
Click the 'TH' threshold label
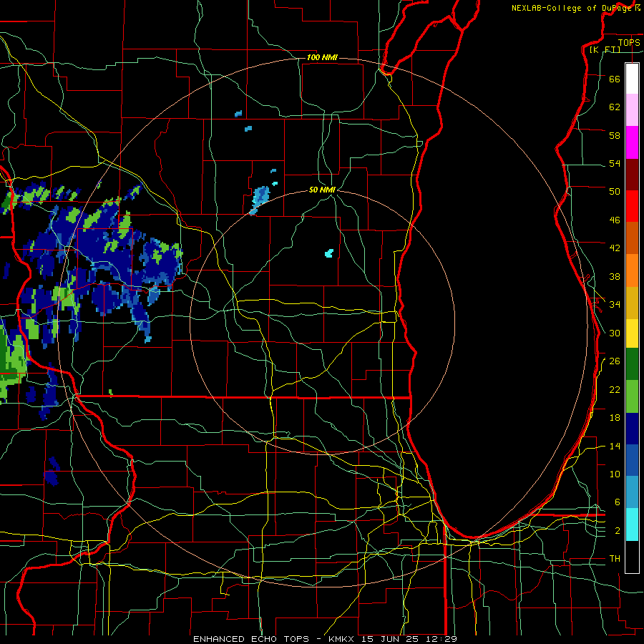(615, 559)
